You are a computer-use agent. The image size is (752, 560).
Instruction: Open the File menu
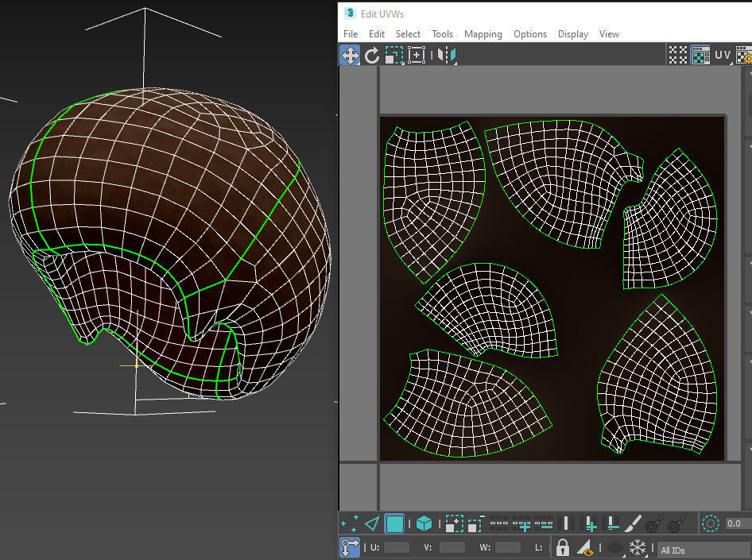351,34
